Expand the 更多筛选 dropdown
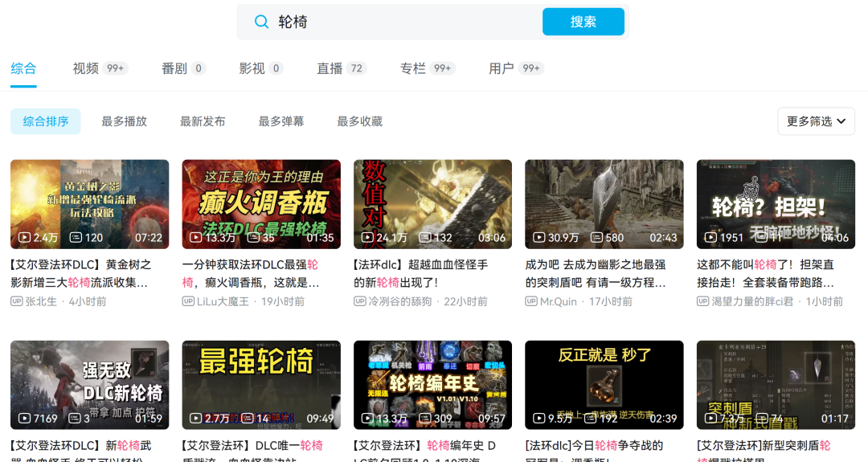The width and height of the screenshot is (868, 462). 816,121
